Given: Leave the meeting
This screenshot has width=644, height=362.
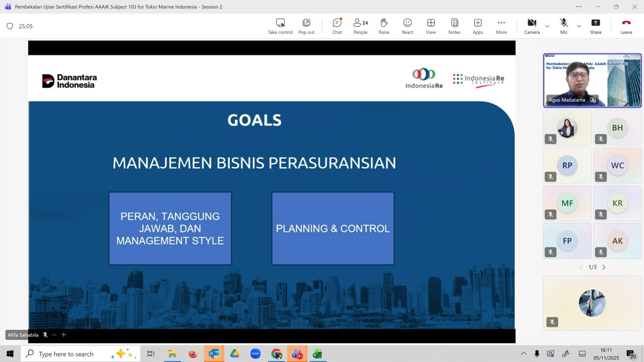Looking at the screenshot, I should [626, 26].
